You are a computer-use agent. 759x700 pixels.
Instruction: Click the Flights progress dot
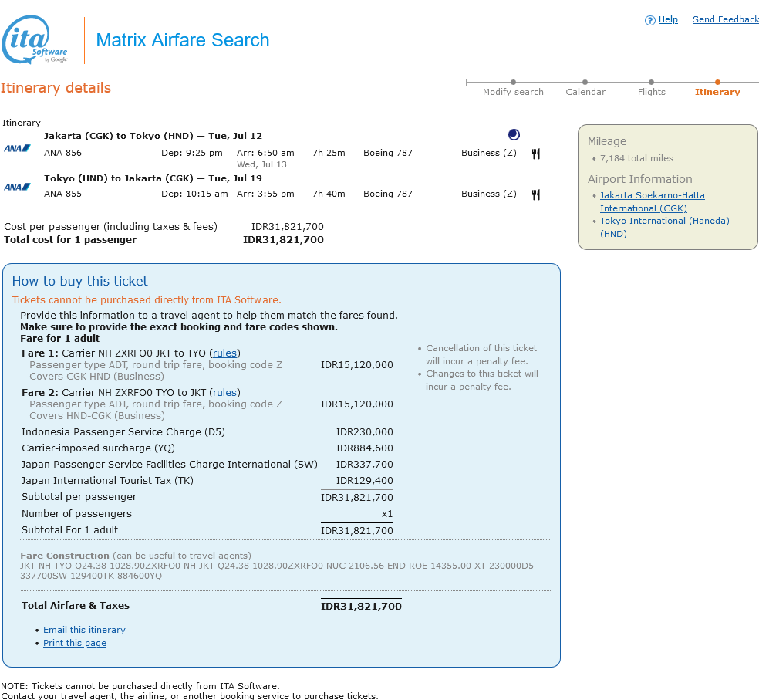pos(652,82)
